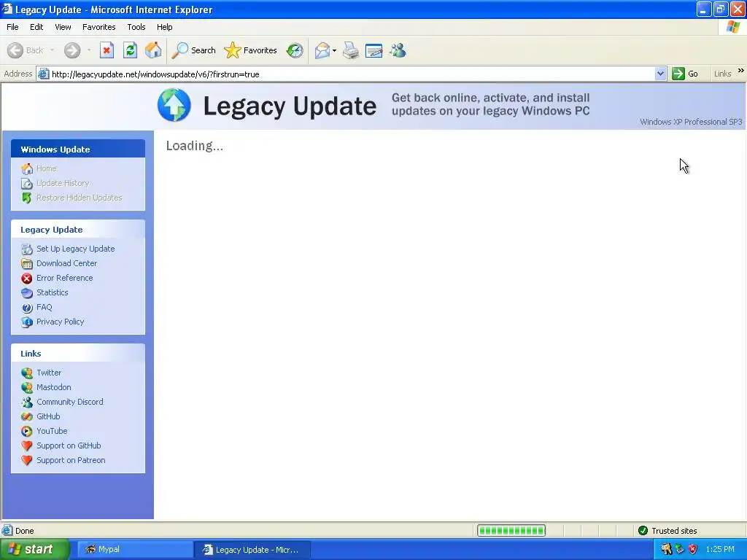747x560 pixels.
Task: Click Support on Patreon link
Action: (71, 461)
